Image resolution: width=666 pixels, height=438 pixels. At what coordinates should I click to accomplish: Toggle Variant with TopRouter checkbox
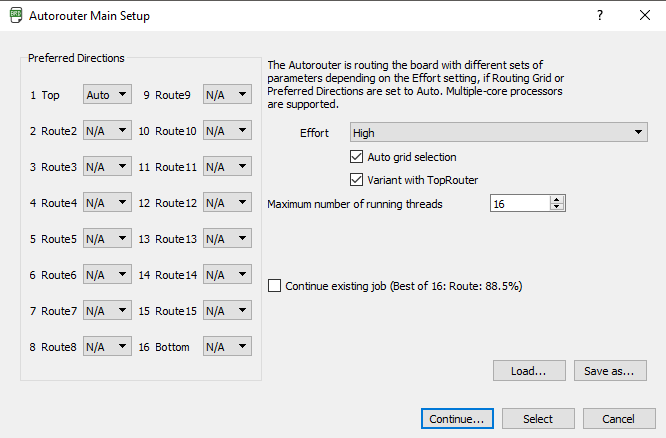coord(356,180)
